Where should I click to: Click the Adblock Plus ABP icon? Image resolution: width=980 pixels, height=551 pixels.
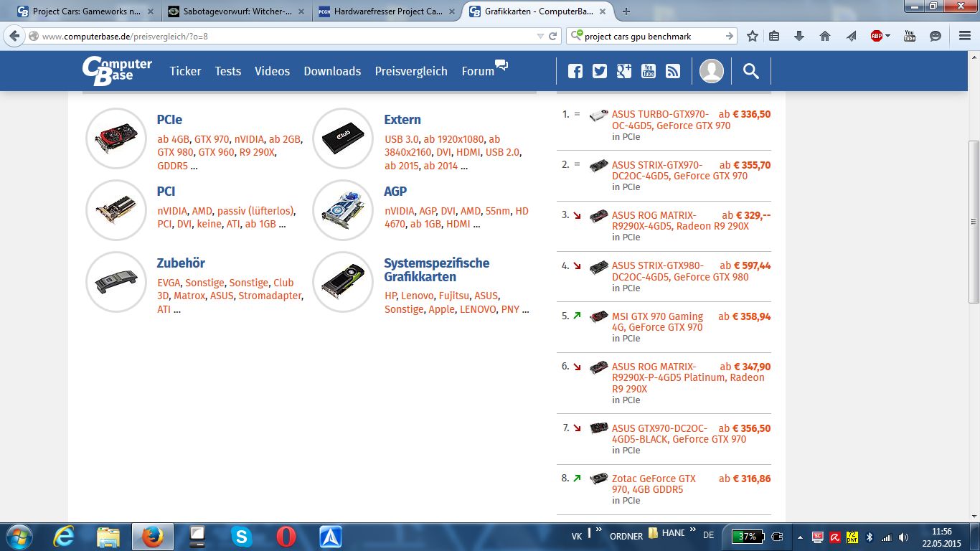(877, 36)
